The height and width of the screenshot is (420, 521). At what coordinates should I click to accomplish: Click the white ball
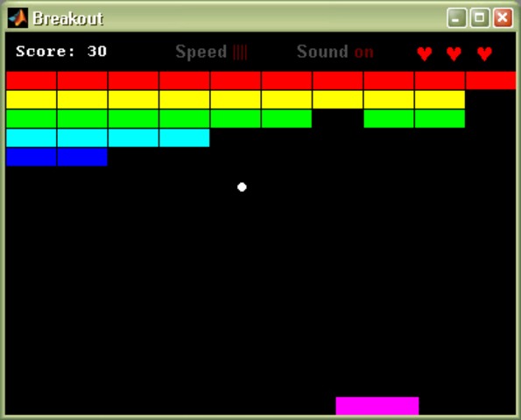(x=242, y=187)
